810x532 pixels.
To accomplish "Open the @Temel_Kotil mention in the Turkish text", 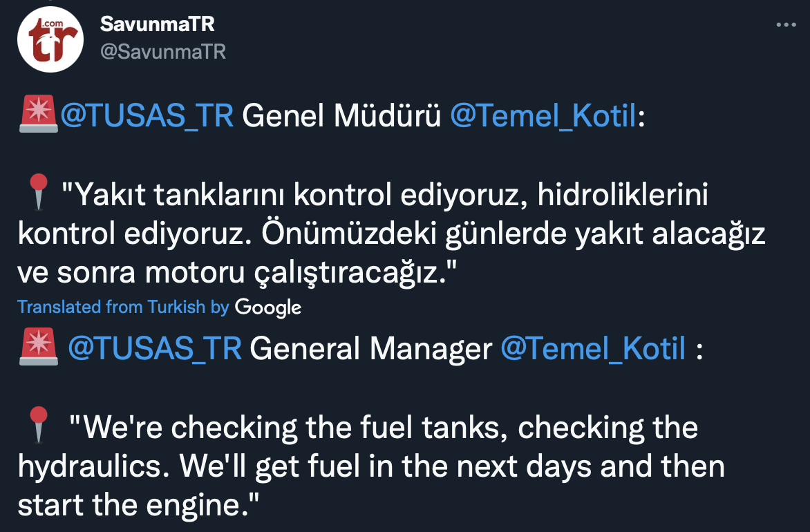I will pyautogui.click(x=543, y=117).
